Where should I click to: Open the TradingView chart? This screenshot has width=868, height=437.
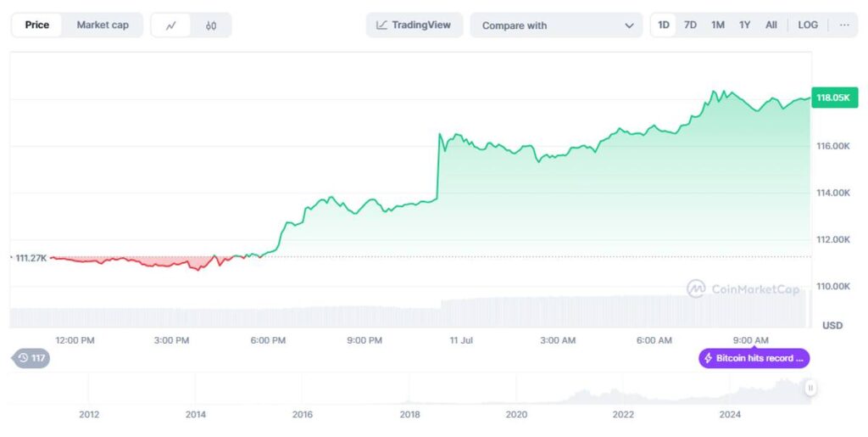(414, 25)
